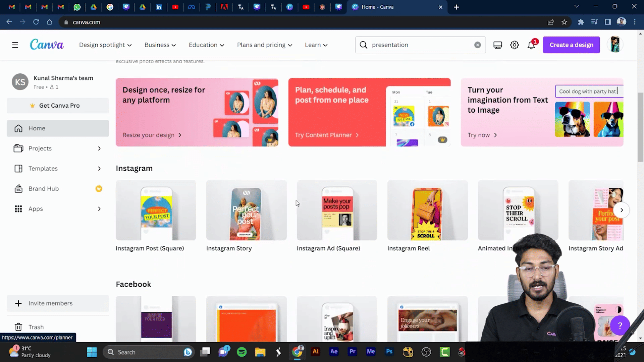The width and height of the screenshot is (644, 362).
Task: Open the Education menu
Action: [x=206, y=45]
